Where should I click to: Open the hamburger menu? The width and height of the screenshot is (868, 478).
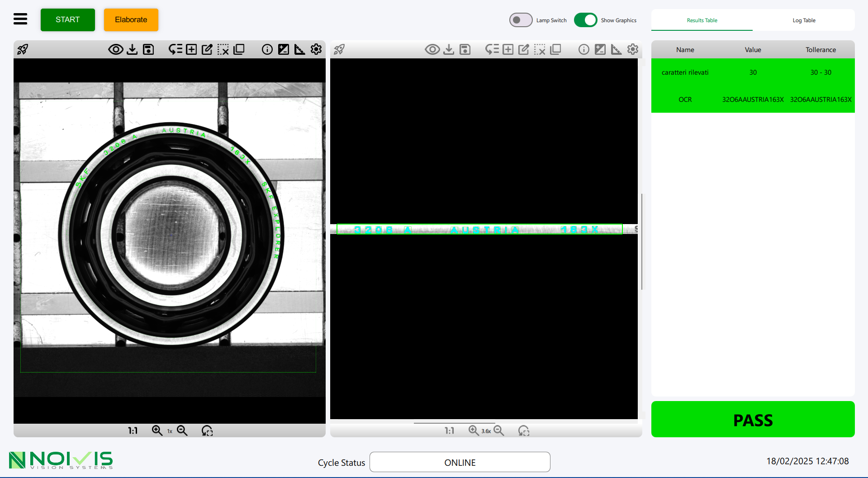pos(20,19)
